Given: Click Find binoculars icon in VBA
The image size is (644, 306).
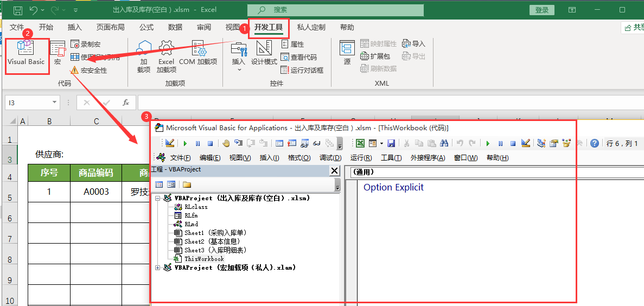Looking at the screenshot, I should [x=444, y=143].
